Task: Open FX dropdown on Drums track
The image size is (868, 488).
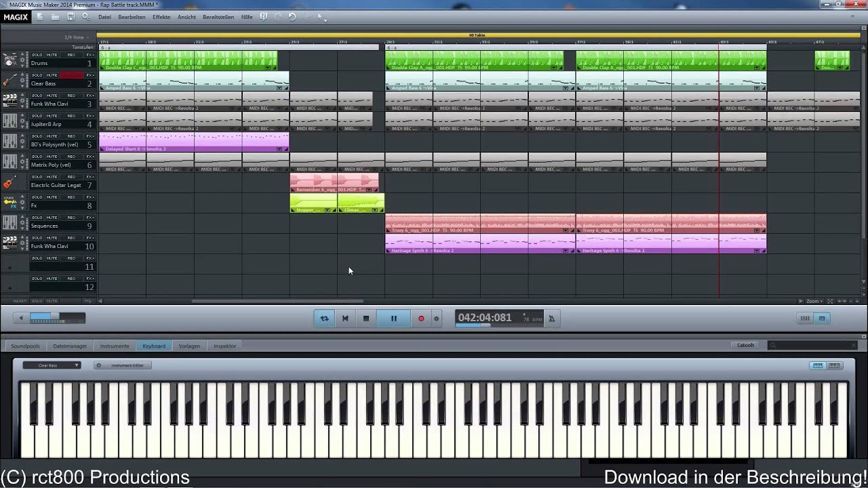Action: (x=90, y=55)
